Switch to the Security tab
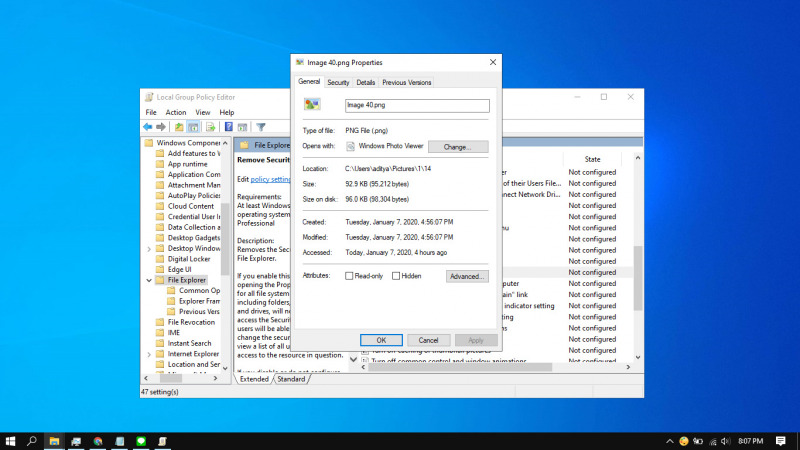This screenshot has height=450, width=800. point(338,83)
